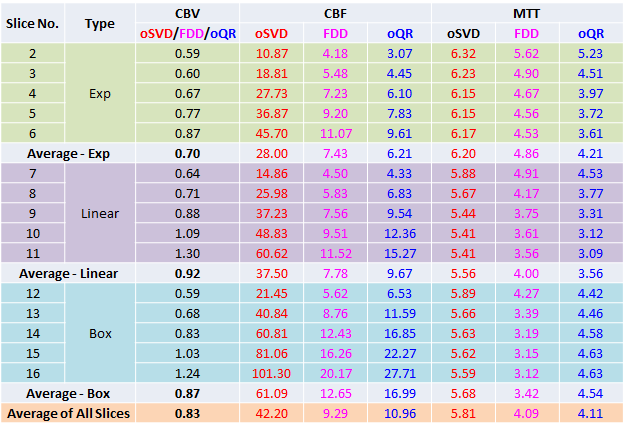Click the Linear type merged cell
This screenshot has height=425, width=624.
click(x=99, y=214)
